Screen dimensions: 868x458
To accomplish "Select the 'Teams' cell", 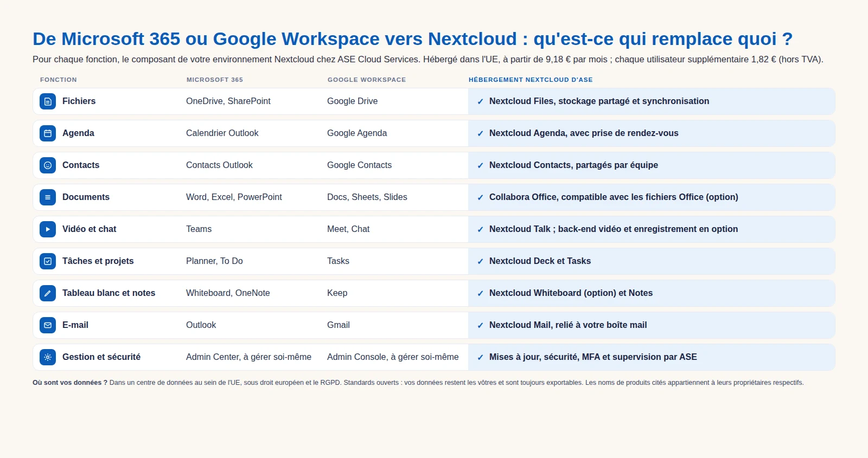I will (x=199, y=229).
